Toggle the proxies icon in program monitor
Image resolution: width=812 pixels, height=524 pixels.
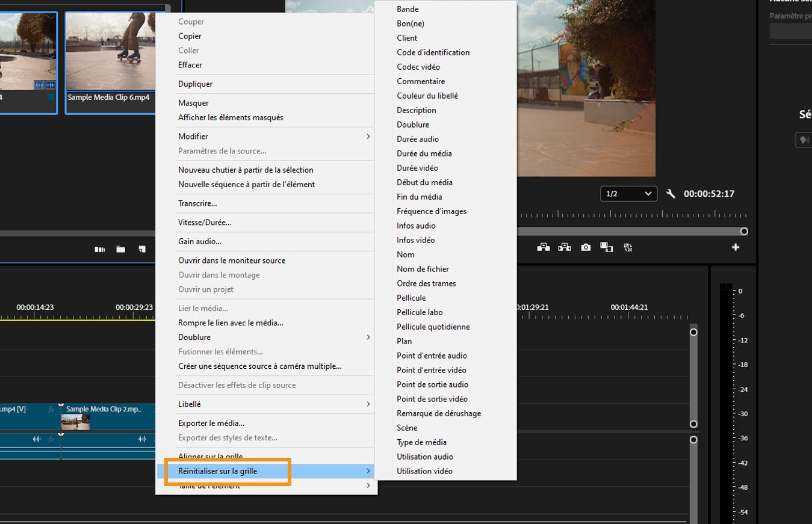(628, 247)
